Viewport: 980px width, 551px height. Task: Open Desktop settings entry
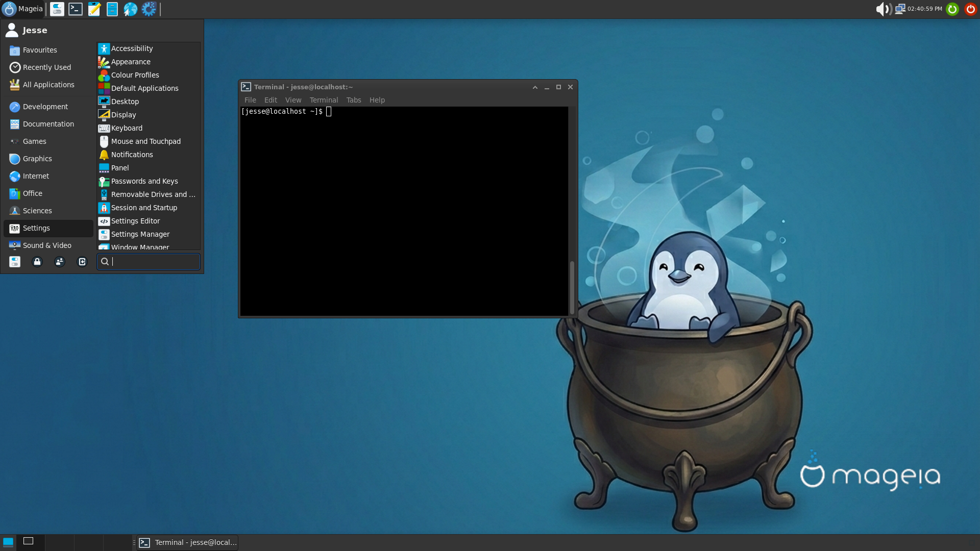[149, 102]
